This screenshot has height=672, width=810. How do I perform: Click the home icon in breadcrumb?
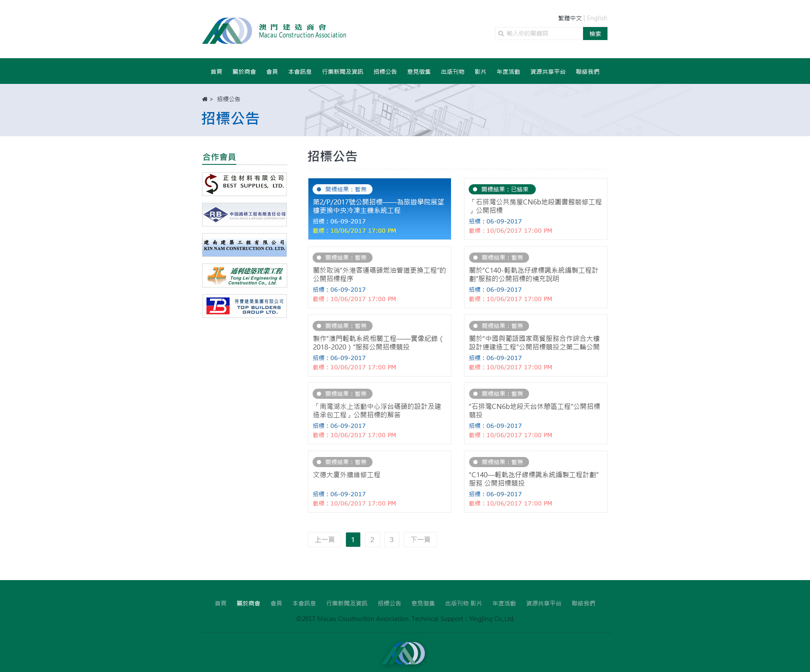(205, 99)
